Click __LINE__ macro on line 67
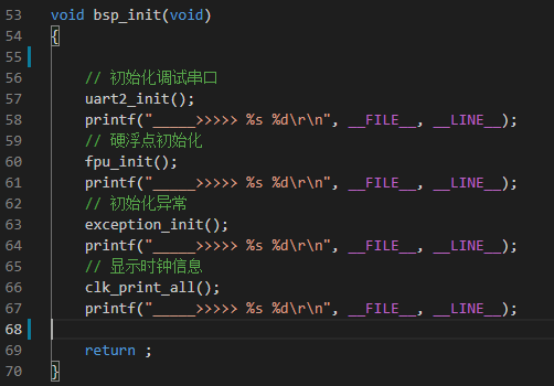The width and height of the screenshot is (554, 386). click(x=467, y=309)
